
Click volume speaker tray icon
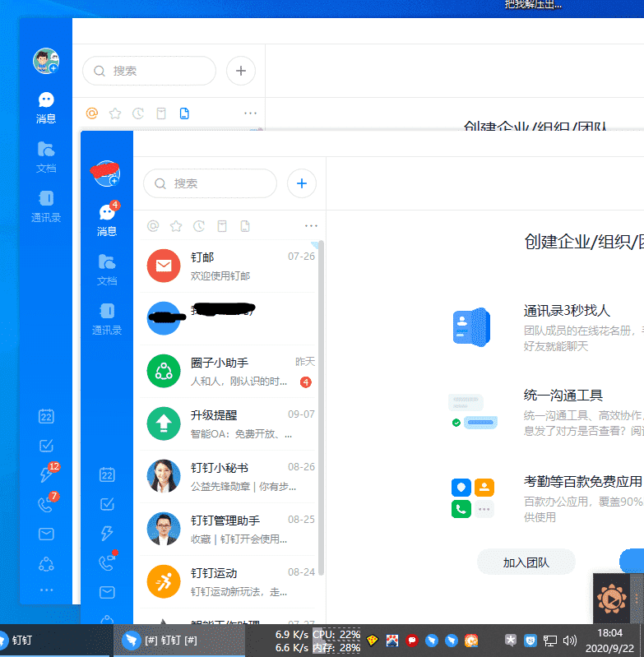coord(569,641)
